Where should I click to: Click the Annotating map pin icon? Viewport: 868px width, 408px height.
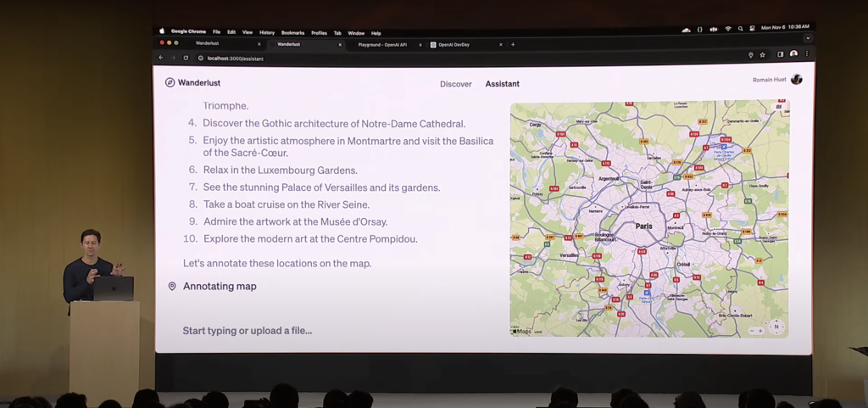(x=172, y=286)
